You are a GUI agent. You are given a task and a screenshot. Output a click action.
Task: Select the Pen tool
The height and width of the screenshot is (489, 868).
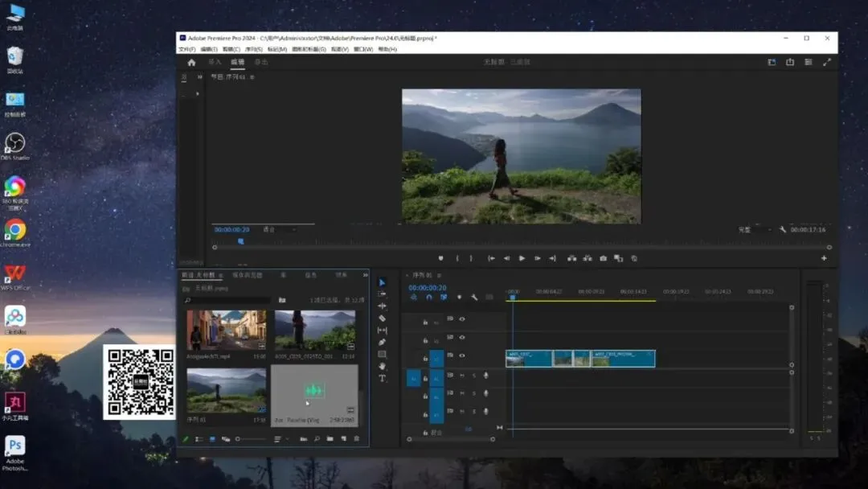click(x=382, y=342)
